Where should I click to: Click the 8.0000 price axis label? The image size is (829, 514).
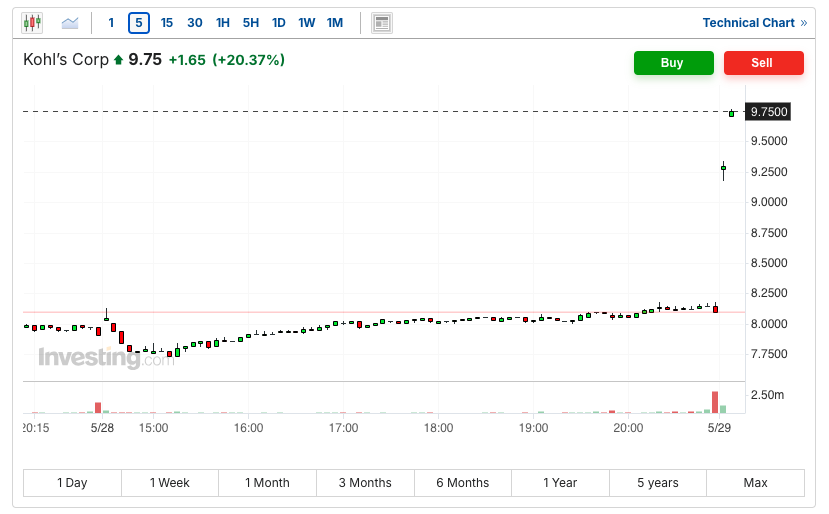[769, 324]
